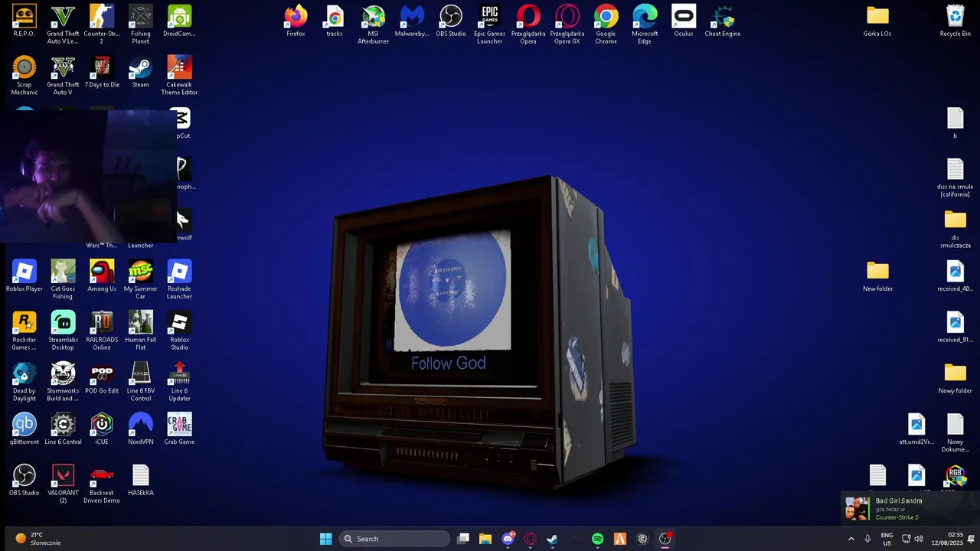
Task: Open the R.E.P.O. game shortcut
Action: tap(24, 21)
